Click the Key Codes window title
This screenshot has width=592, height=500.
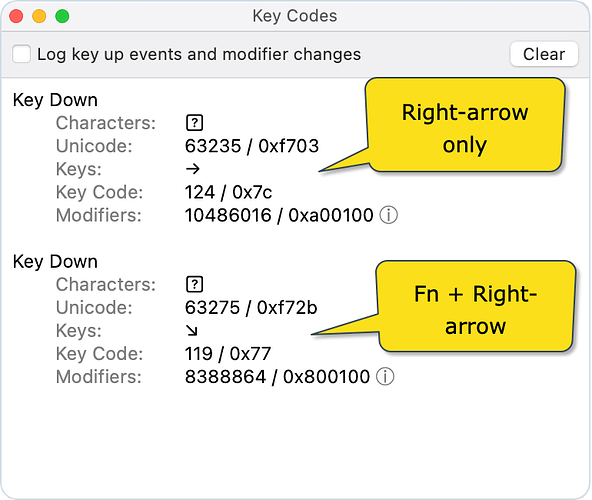tap(295, 16)
